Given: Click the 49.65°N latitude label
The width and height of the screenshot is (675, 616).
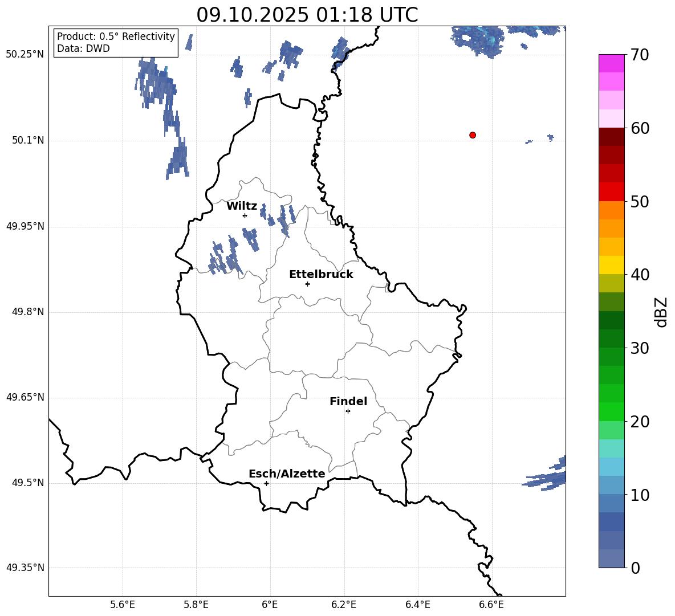Looking at the screenshot, I should click(25, 397).
